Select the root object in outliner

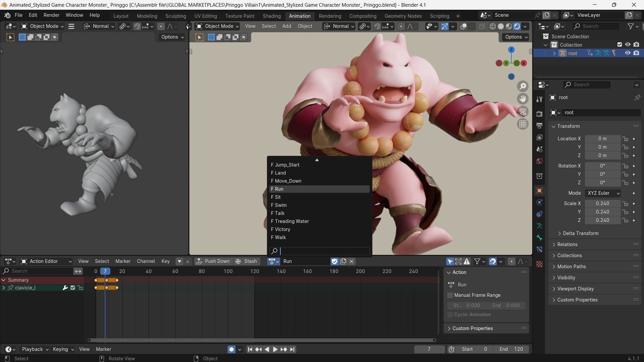[x=572, y=53]
